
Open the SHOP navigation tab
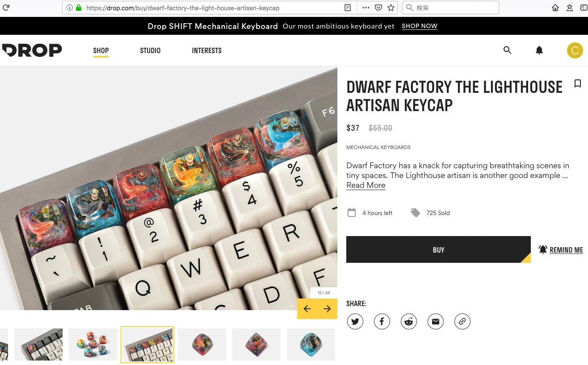(x=101, y=50)
